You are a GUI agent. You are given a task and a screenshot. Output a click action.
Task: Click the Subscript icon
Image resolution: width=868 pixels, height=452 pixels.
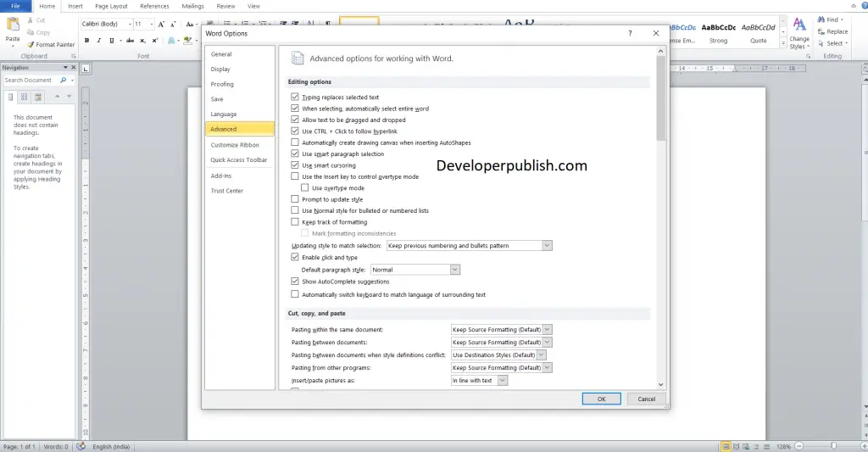142,41
